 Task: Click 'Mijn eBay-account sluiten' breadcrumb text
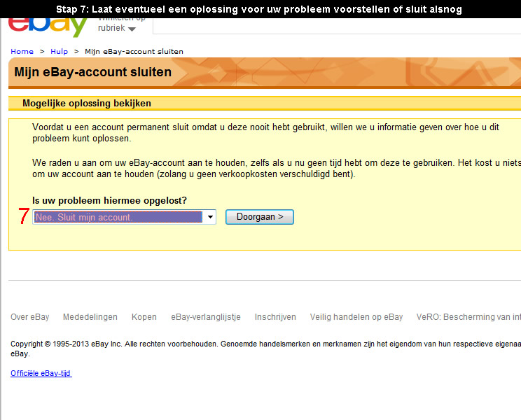pos(134,52)
